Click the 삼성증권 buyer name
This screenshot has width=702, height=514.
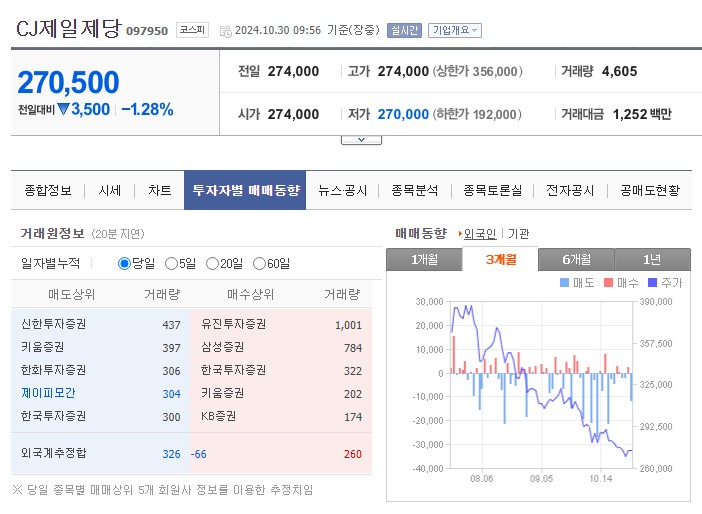[x=223, y=347]
